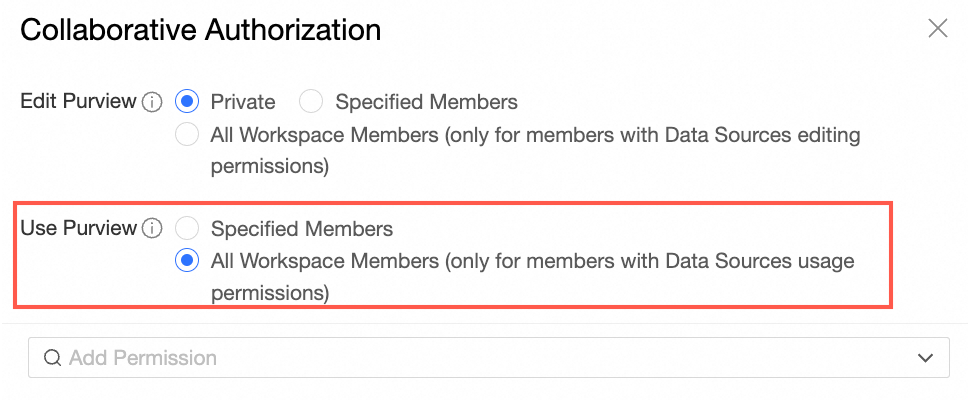The height and width of the screenshot is (400, 968).
Task: Select All Workspace Members radio for Use Purview
Action: [186, 261]
